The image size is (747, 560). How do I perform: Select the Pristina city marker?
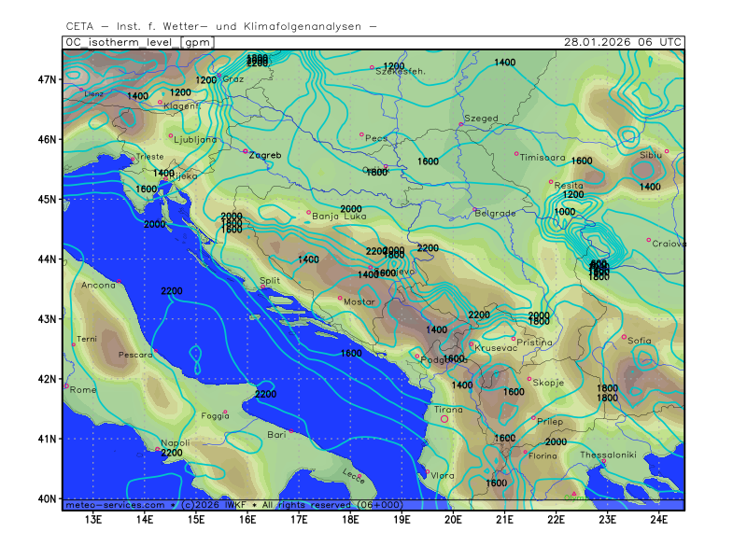pos(514,339)
